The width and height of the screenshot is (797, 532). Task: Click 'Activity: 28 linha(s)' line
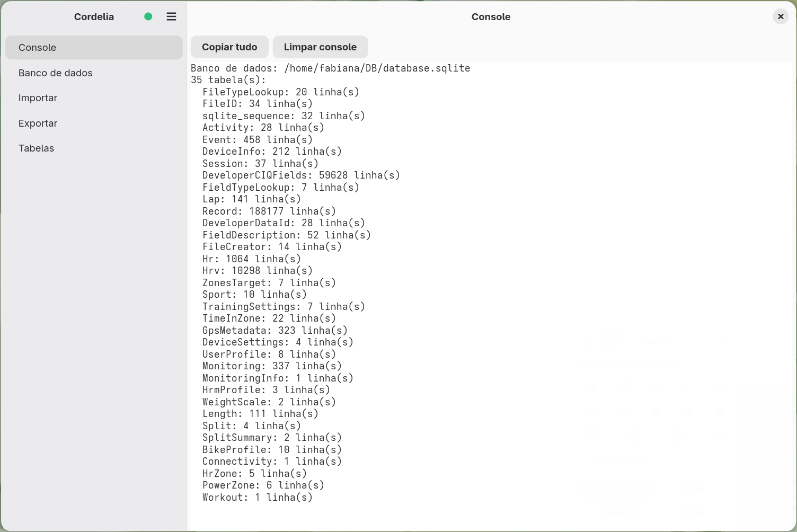click(x=263, y=128)
